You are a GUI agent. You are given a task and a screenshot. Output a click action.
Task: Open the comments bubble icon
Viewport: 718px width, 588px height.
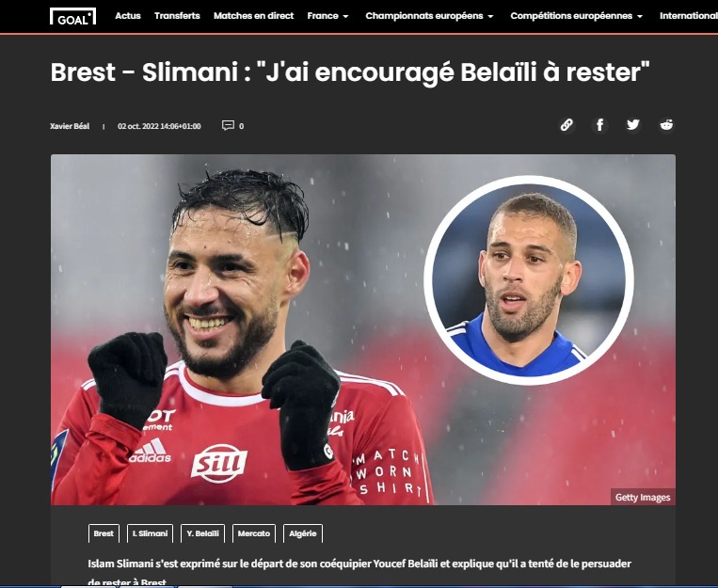[228, 125]
